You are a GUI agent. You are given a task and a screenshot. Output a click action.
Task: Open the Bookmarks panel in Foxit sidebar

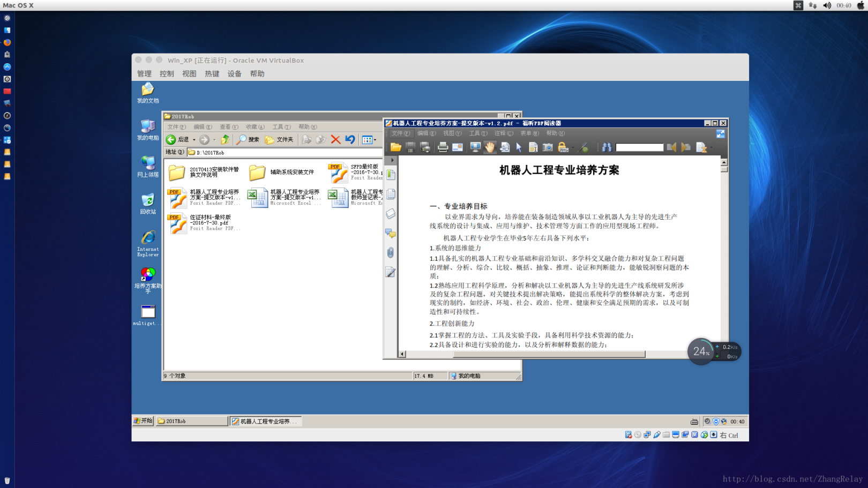(x=391, y=175)
